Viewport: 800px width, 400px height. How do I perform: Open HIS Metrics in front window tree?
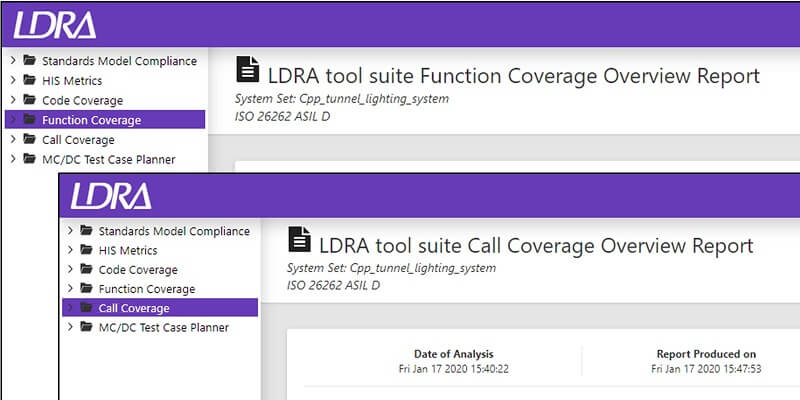(128, 251)
